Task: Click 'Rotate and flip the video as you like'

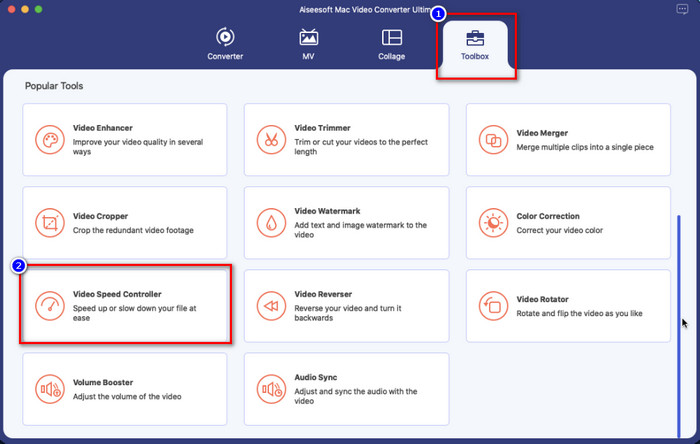Action: (x=579, y=313)
